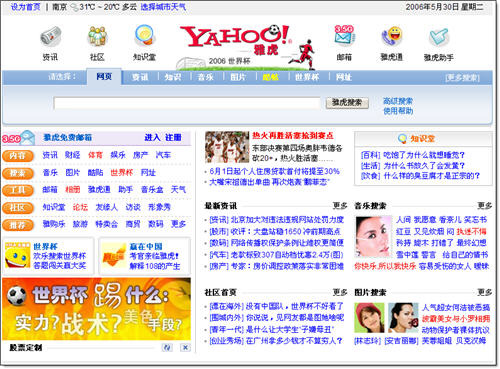Open the 世界杯 title link beside the smiley

[x=46, y=247]
